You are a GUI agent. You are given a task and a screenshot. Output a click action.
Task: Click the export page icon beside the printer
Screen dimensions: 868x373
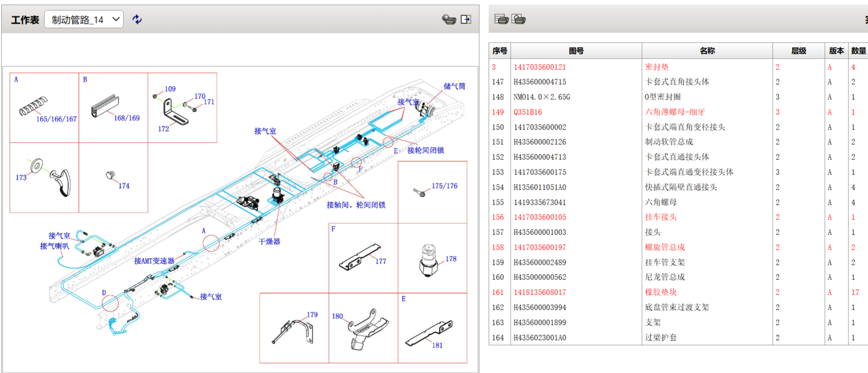coord(465,19)
